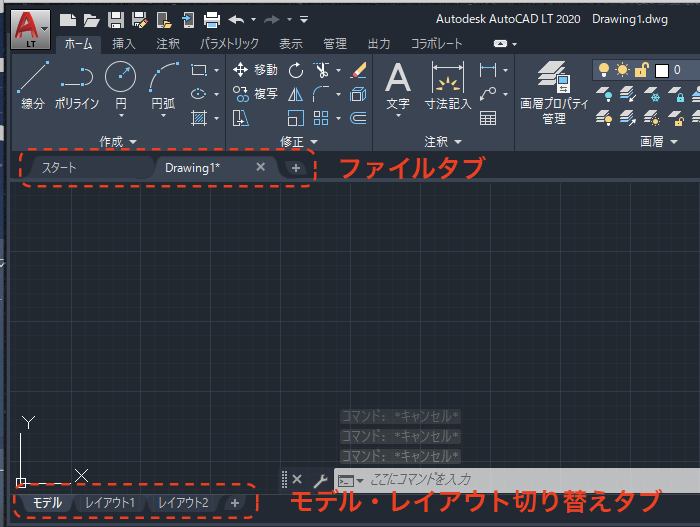The height and width of the screenshot is (527, 700).
Task: Click the white layer color swatch
Action: pos(662,71)
